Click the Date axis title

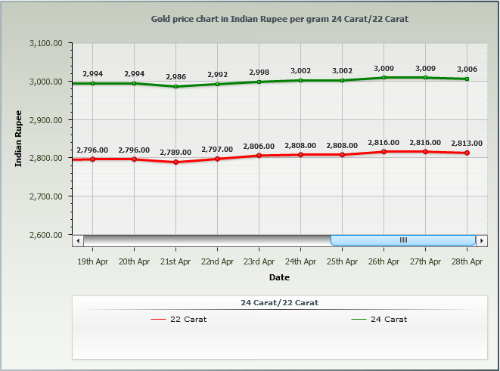tap(279, 277)
